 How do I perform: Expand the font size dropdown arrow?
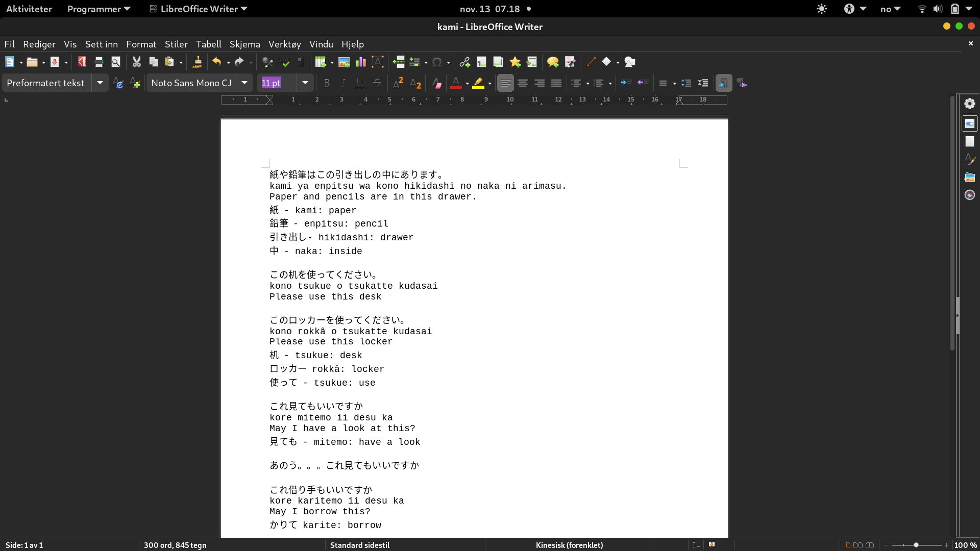tap(305, 83)
